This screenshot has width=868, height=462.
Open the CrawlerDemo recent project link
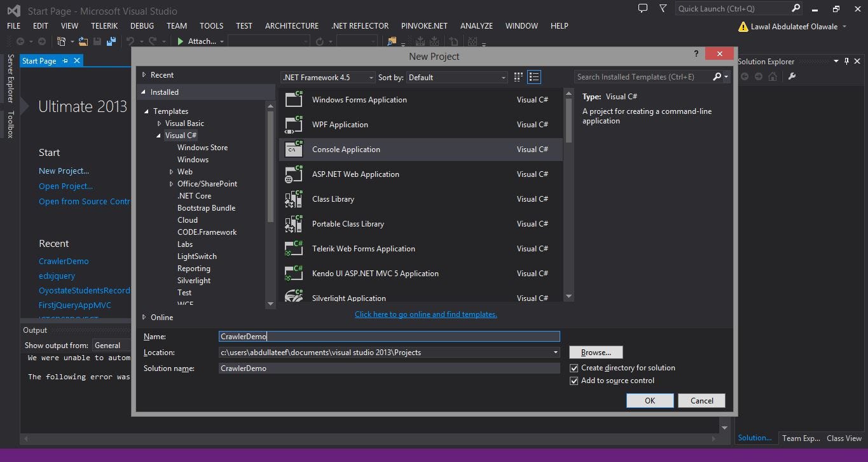63,261
